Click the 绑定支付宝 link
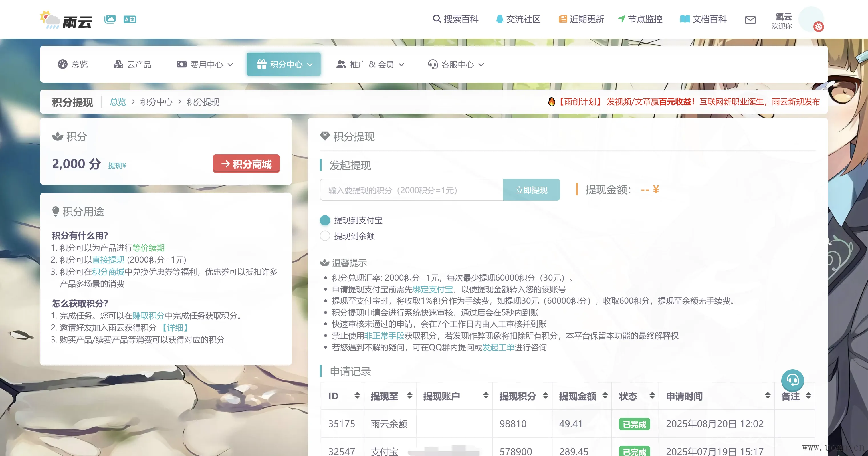868x456 pixels. click(432, 290)
